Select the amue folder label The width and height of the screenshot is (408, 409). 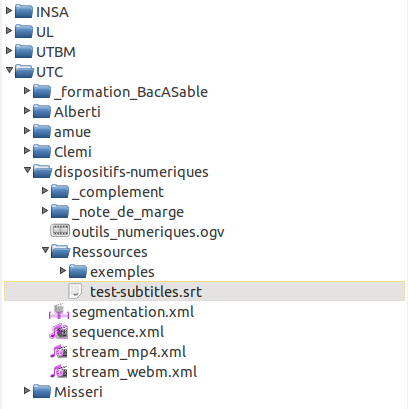click(72, 132)
